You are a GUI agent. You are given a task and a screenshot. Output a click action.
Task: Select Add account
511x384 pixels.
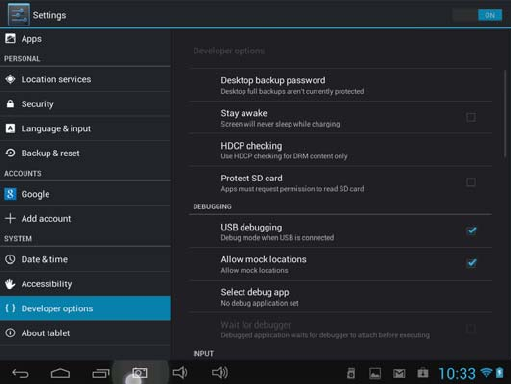85,219
